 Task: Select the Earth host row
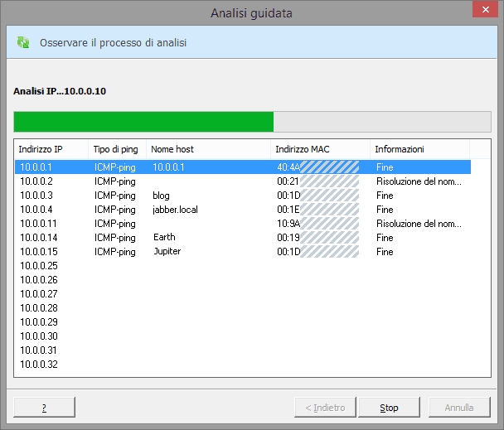click(x=164, y=238)
